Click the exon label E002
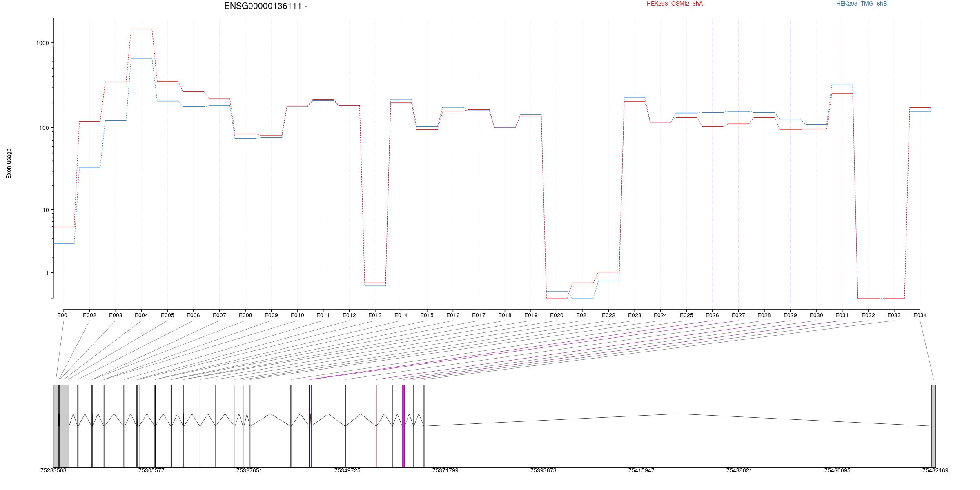Viewport: 980px width, 490px height. coord(89,315)
